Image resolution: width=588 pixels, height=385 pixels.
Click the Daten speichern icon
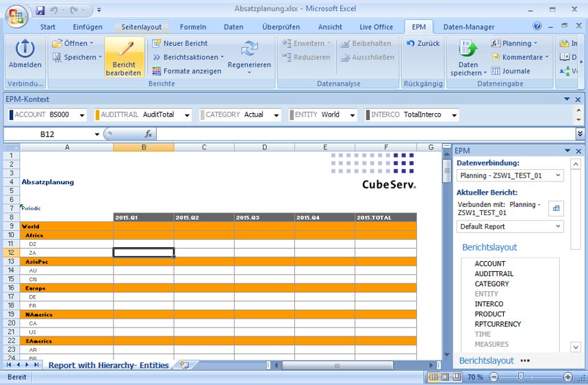coord(468,49)
